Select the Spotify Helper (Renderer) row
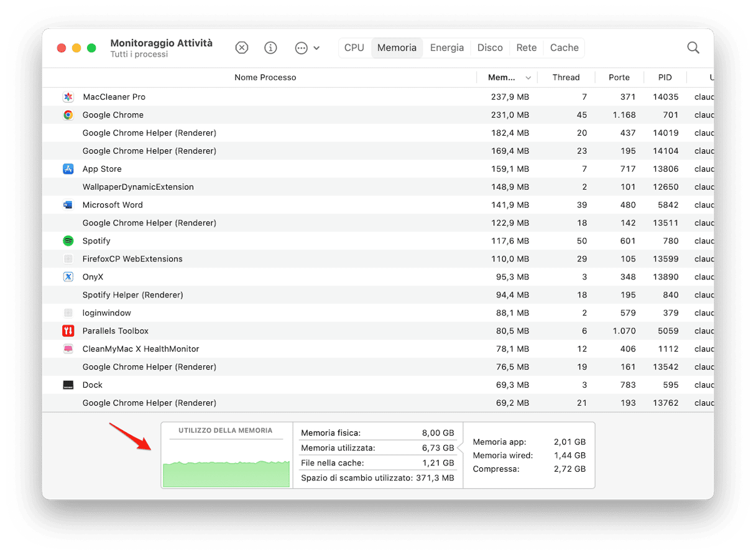756x555 pixels. pyautogui.click(x=378, y=295)
